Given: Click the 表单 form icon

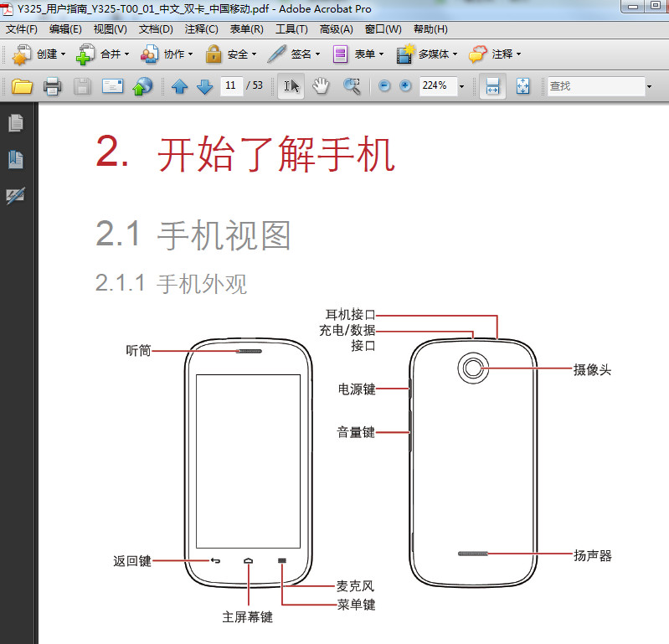Looking at the screenshot, I should pyautogui.click(x=341, y=54).
